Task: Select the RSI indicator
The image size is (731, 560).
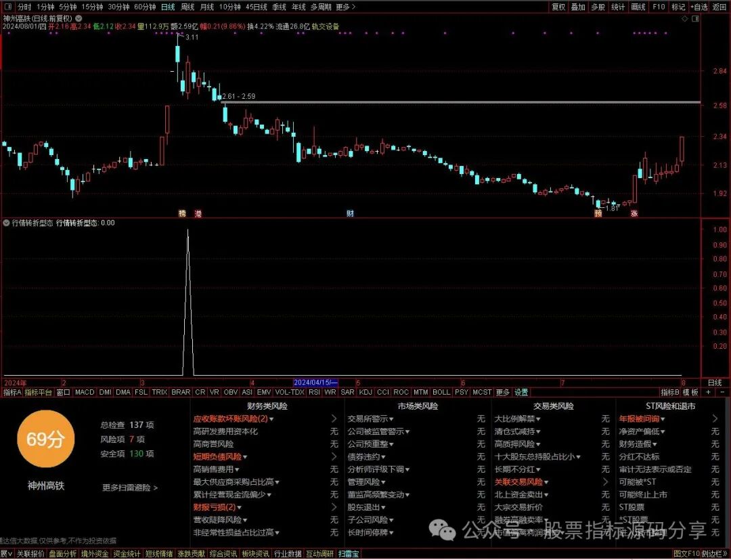Action: point(314,393)
